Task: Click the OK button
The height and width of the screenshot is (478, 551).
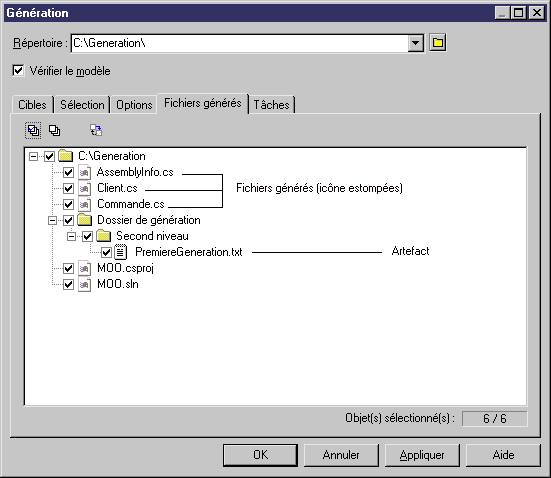Action: click(260, 455)
